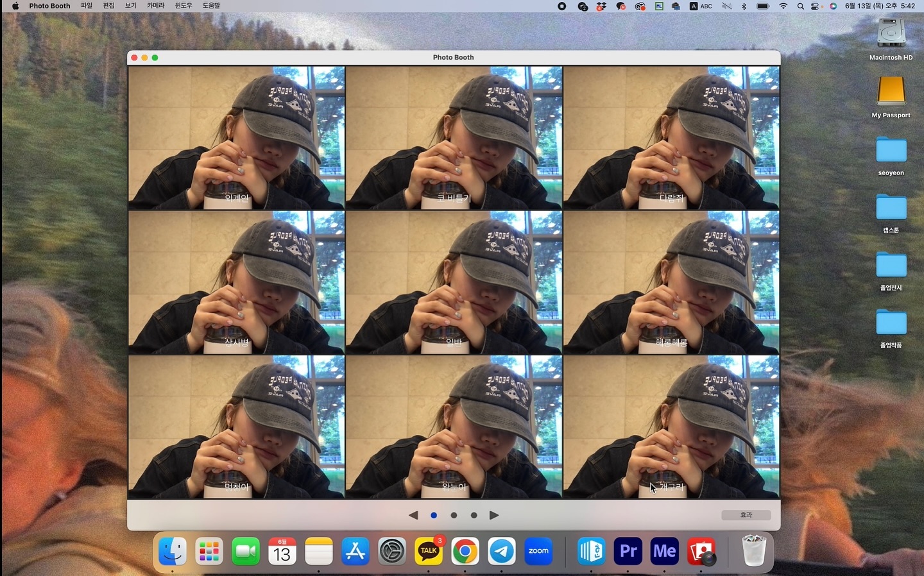Switch ABC input source menu
The height and width of the screenshot is (576, 924).
pos(701,6)
